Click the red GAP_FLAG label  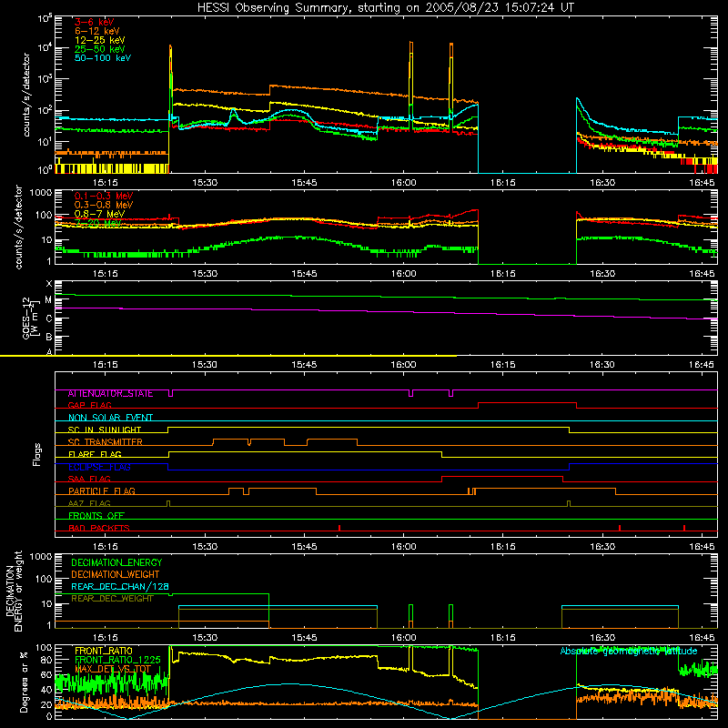tap(89, 405)
